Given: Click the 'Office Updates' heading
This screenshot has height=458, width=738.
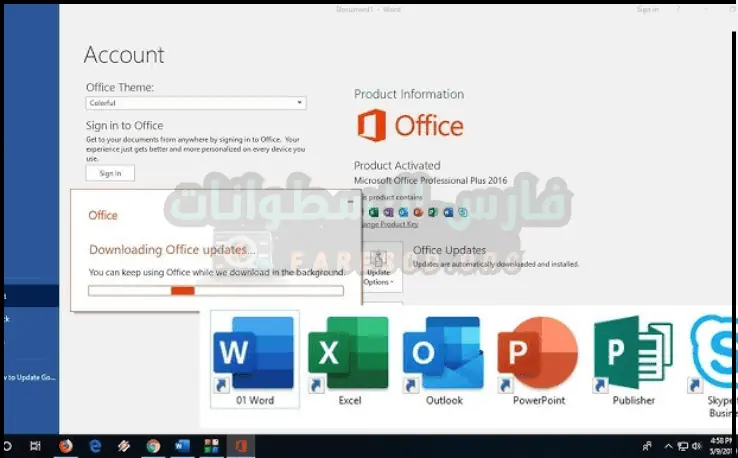Looking at the screenshot, I should [449, 250].
